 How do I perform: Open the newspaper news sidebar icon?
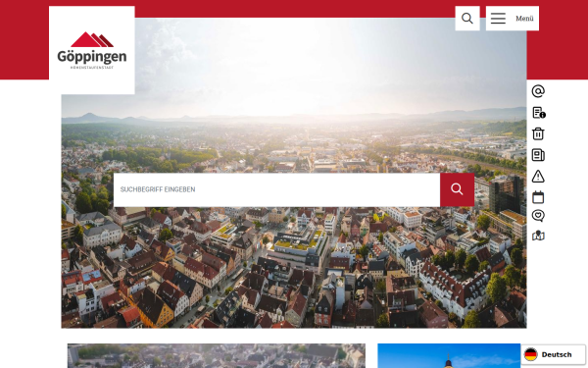[x=538, y=155]
